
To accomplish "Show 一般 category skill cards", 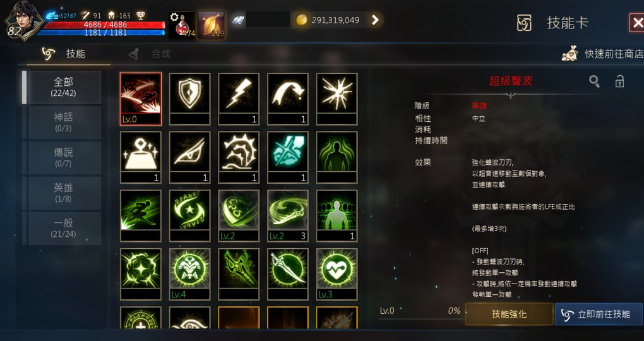I will pyautogui.click(x=64, y=228).
